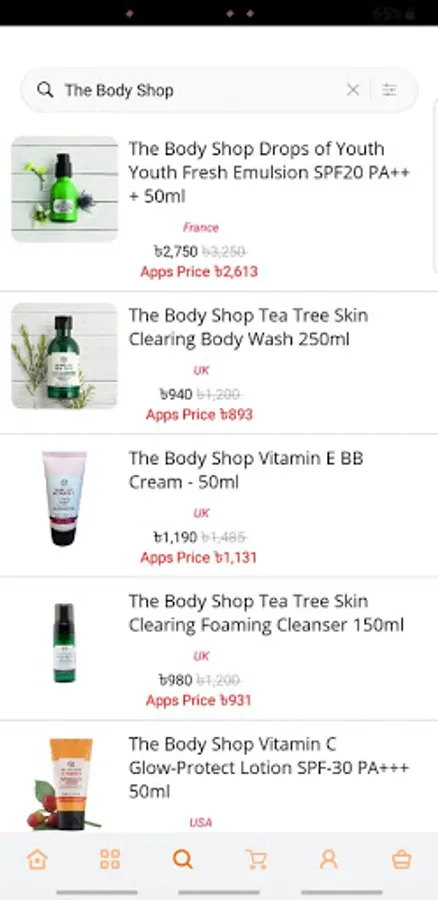
Task: Tap the search icon in bottom navigation
Action: pyautogui.click(x=183, y=859)
